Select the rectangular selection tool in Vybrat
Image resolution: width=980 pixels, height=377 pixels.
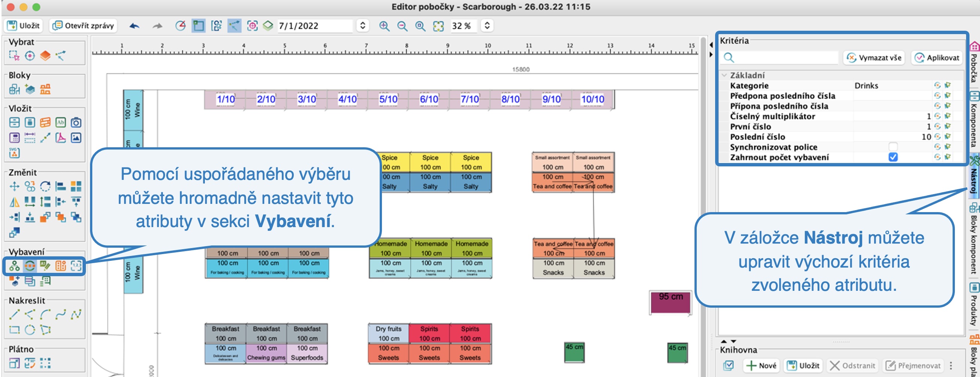[14, 56]
